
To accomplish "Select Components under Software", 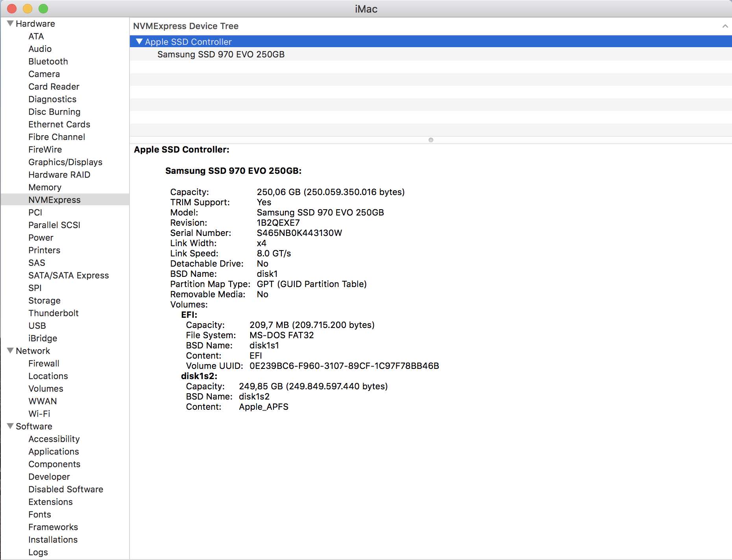I will [x=54, y=464].
